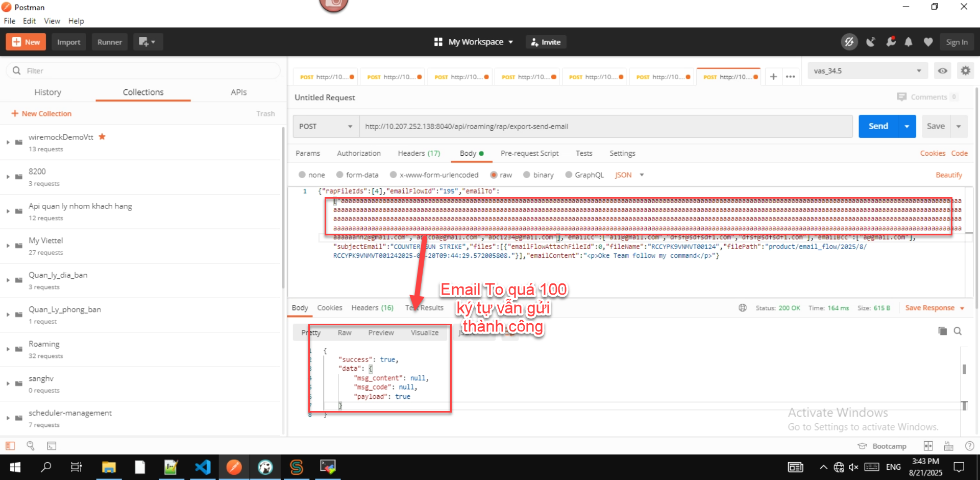Open the notifications bell icon
The image size is (980, 480).
point(909,42)
